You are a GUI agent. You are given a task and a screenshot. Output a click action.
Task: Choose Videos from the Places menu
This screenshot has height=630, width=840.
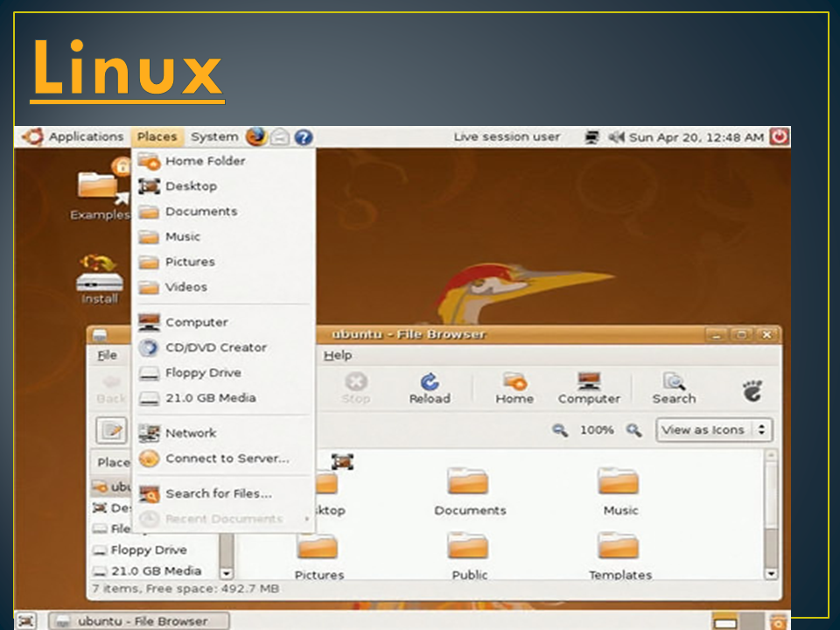pyautogui.click(x=223, y=287)
